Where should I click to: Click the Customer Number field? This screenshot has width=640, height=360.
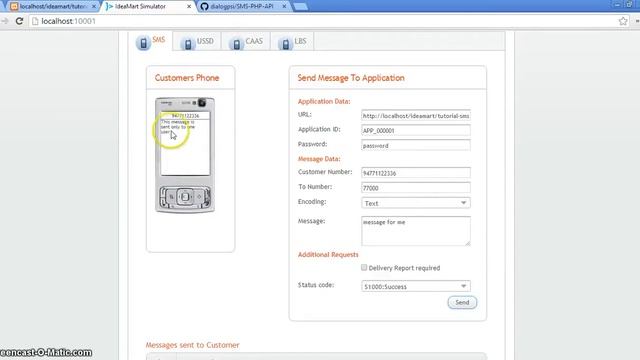pyautogui.click(x=416, y=173)
